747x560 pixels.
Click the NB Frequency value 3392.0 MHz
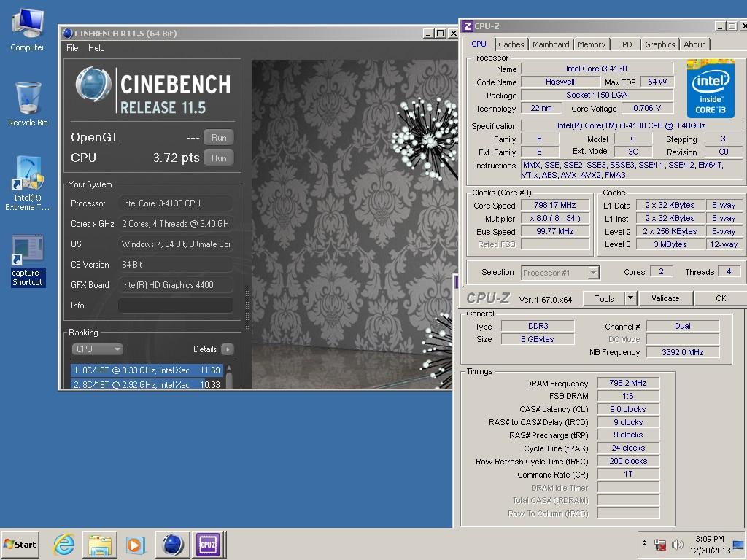coord(682,352)
